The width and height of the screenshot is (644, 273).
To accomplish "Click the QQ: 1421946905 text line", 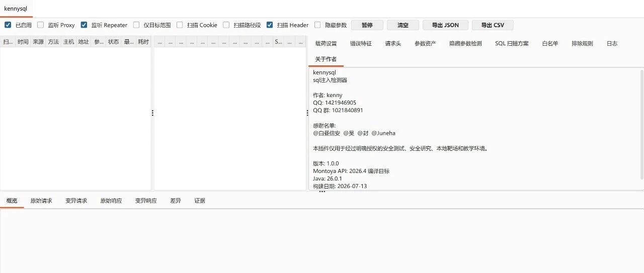I will tap(335, 103).
